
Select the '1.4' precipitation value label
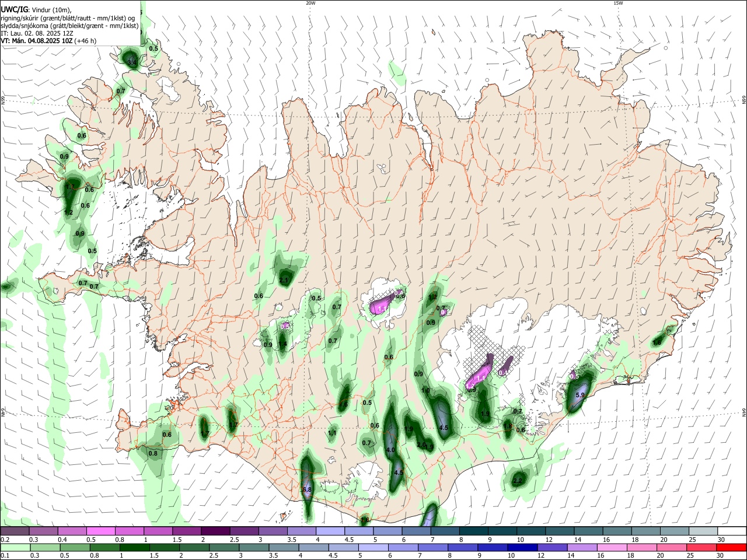click(x=282, y=345)
